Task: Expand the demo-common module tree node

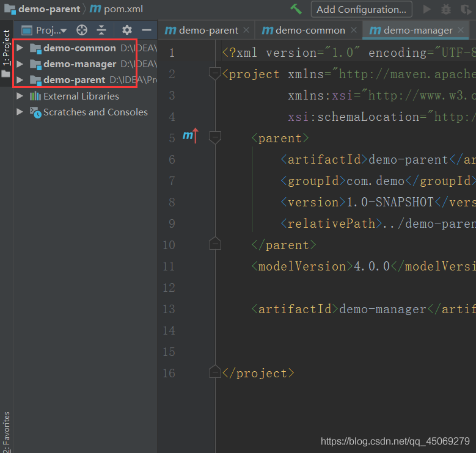Action: pyautogui.click(x=20, y=48)
